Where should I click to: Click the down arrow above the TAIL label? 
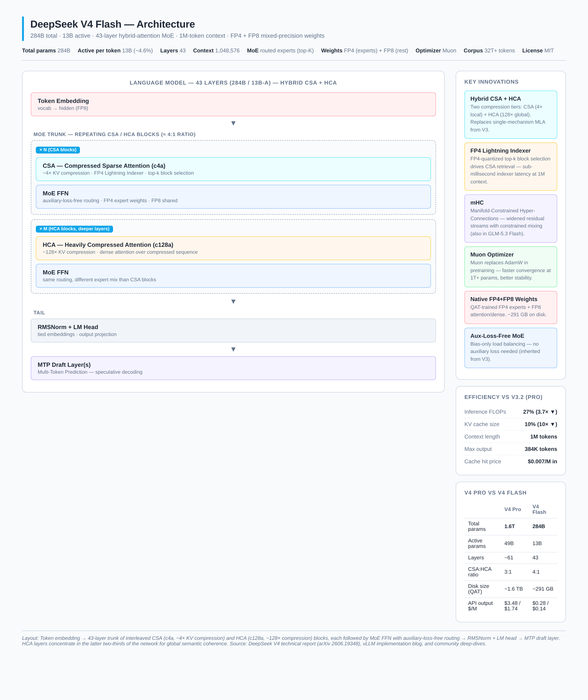click(233, 302)
